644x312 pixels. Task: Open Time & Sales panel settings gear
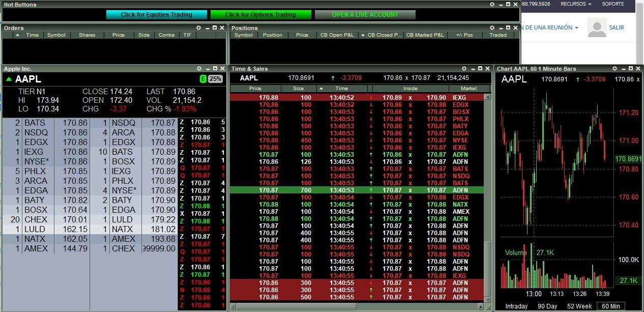[x=464, y=68]
